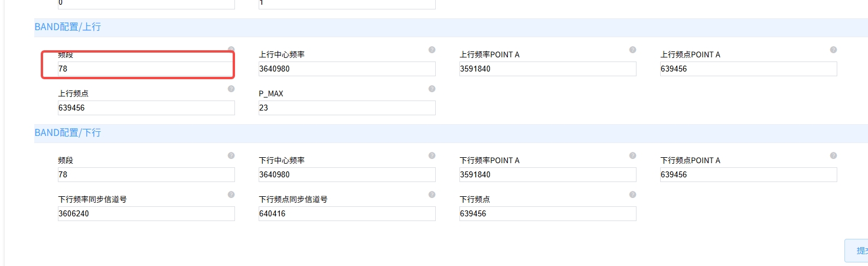Open help icon beside 下行频率同步信道号
The width and height of the screenshot is (868, 266).
pyautogui.click(x=231, y=194)
